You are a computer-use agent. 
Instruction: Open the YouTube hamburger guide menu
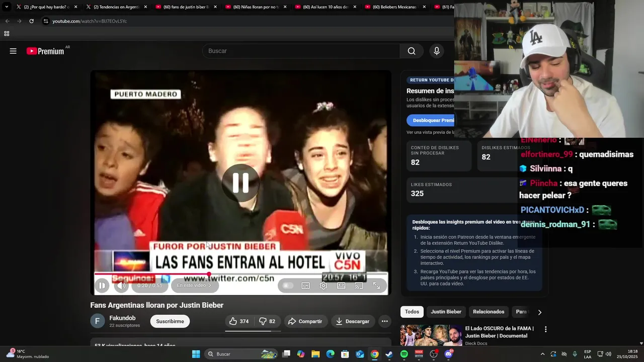pos(13,51)
